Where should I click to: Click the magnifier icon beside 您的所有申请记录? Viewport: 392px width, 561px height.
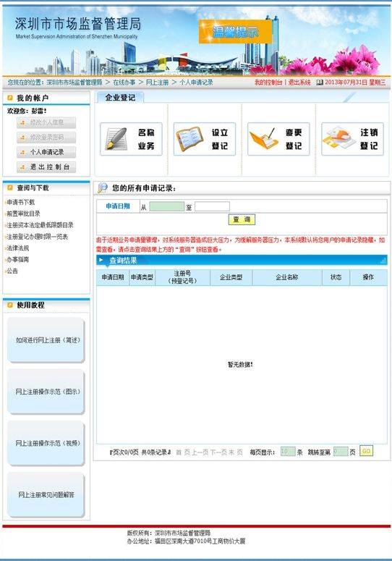click(103, 187)
